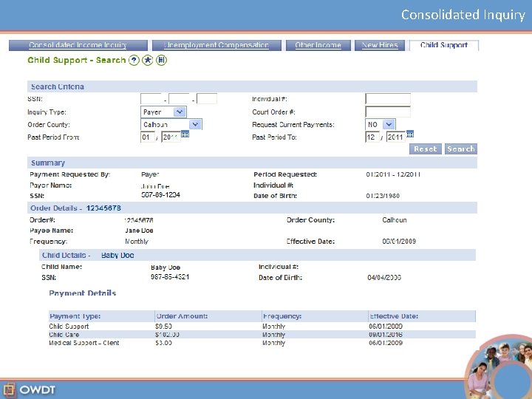Click the Payment Details heading
Viewport: 532px width, 399px height.
coord(83,293)
